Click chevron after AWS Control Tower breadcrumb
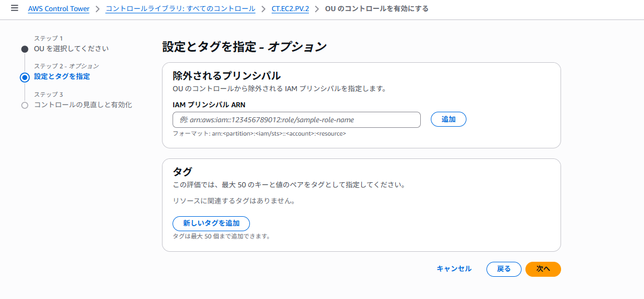 point(97,9)
